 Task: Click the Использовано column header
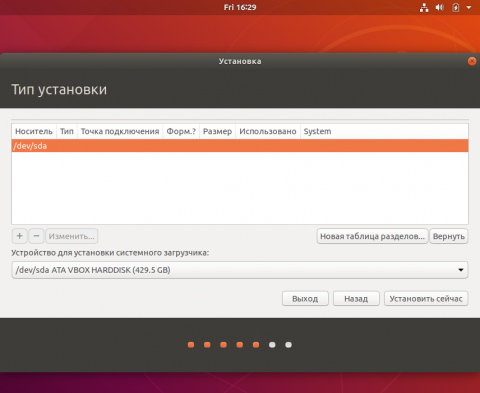coord(268,131)
